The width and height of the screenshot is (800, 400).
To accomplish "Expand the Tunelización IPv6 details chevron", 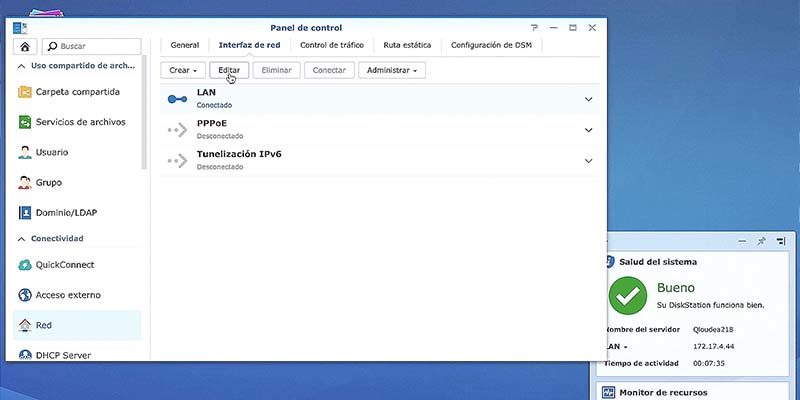I will tap(588, 161).
